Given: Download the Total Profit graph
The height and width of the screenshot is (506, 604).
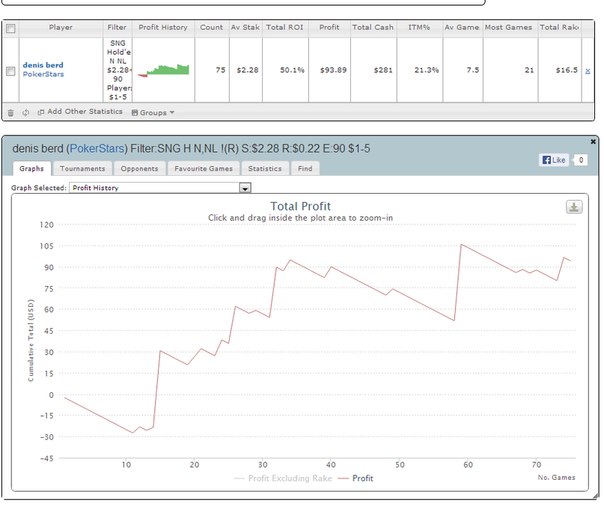Looking at the screenshot, I should click(x=574, y=207).
